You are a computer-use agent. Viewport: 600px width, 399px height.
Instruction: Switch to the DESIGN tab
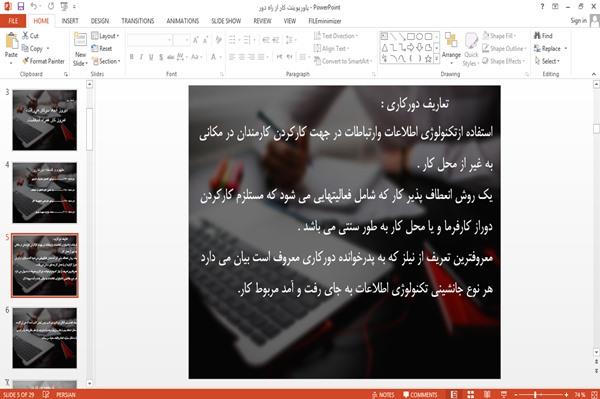(x=100, y=21)
